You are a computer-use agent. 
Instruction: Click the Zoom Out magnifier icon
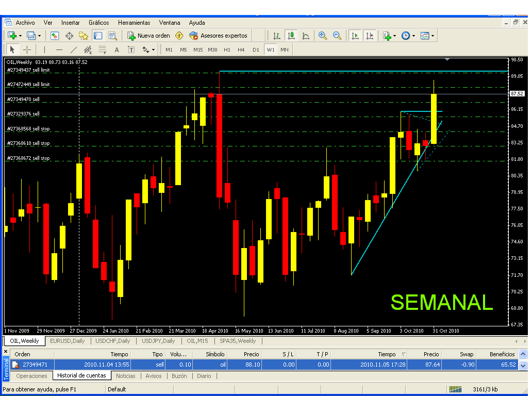[337, 36]
